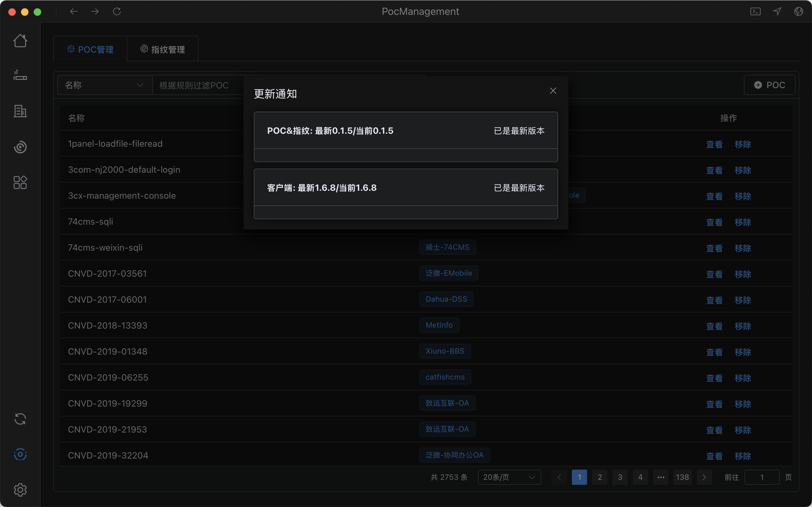This screenshot has width=812, height=507.
Task: Click the radar target sidebar icon
Action: [20, 147]
